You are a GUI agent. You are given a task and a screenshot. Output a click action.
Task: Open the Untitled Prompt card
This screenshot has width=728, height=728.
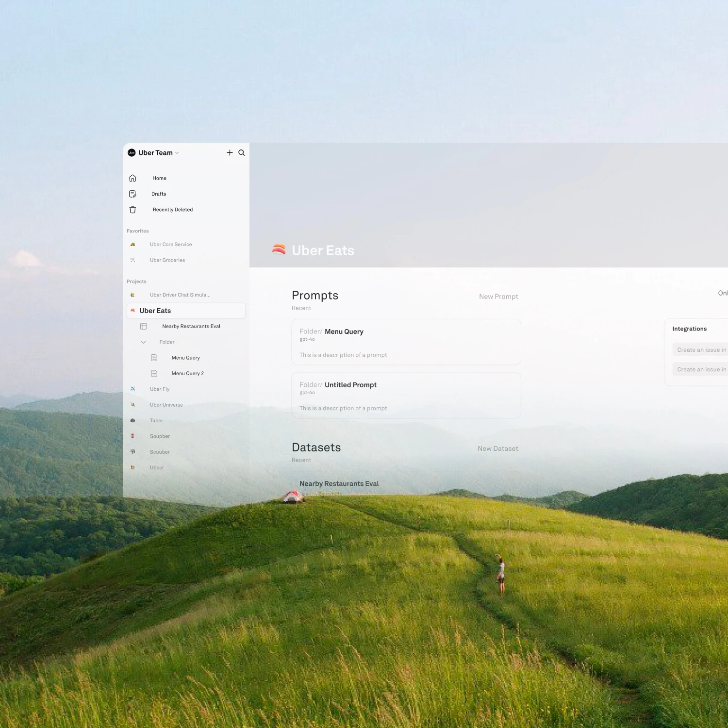tap(406, 396)
